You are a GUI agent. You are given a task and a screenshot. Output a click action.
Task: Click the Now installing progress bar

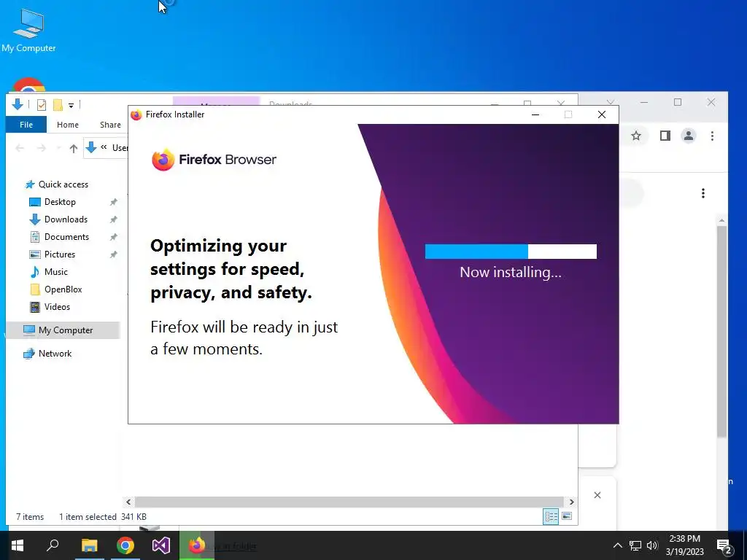point(511,252)
